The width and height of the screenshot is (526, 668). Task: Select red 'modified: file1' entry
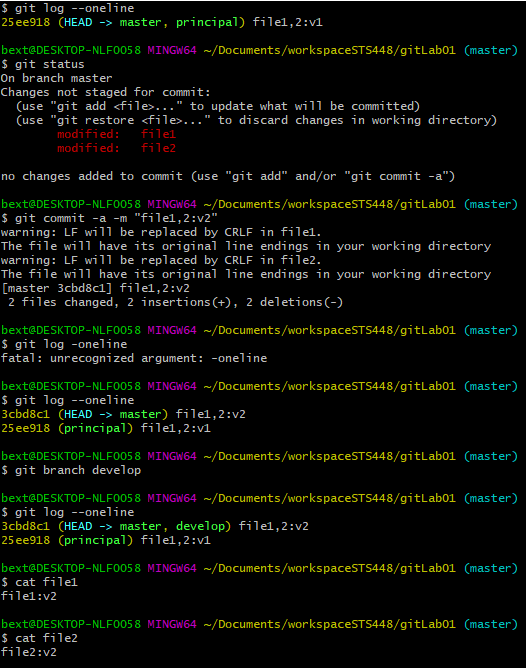pyautogui.click(x=116, y=134)
